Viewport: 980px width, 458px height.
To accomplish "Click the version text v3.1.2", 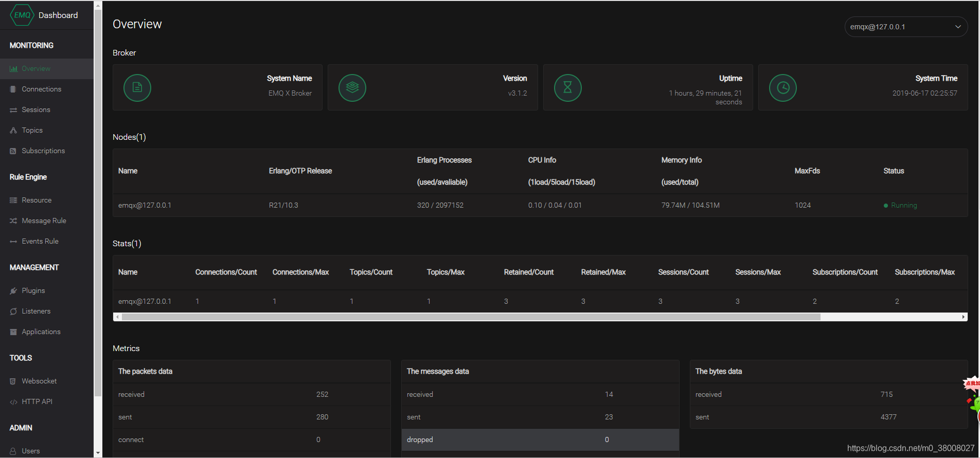I will [x=518, y=94].
